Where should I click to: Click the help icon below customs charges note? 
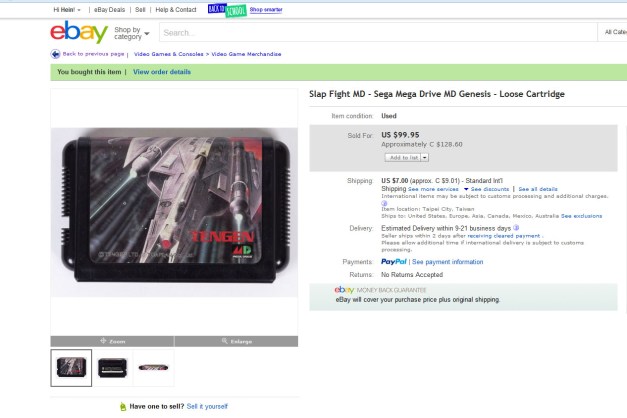click(x=384, y=203)
